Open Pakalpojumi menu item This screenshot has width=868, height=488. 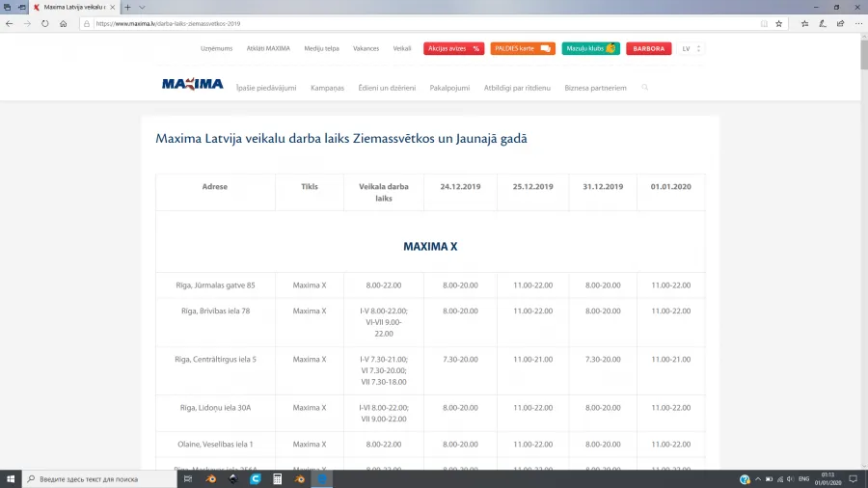tap(449, 88)
